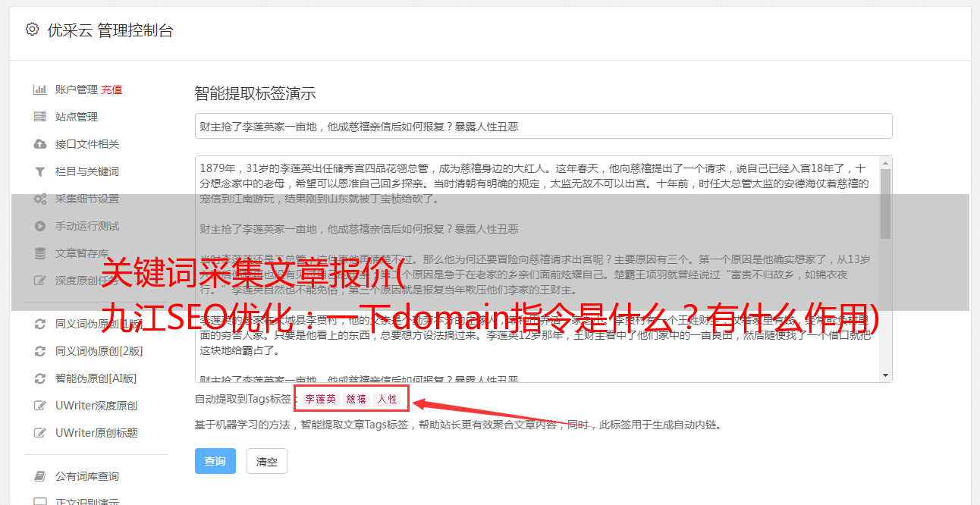Open the 站点管理 menu item
The image size is (980, 505).
click(77, 117)
